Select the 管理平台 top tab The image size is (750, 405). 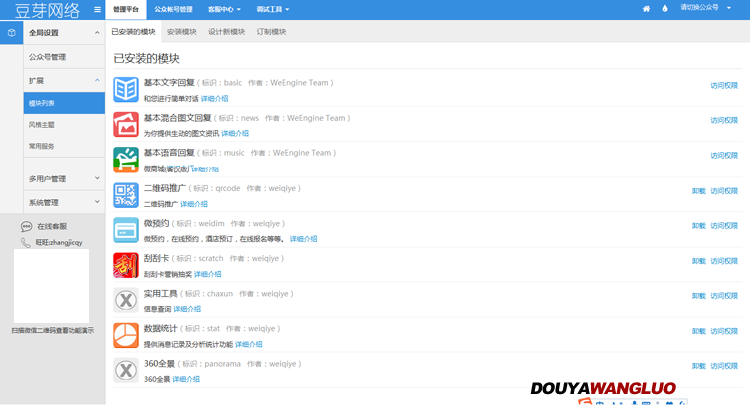[126, 10]
